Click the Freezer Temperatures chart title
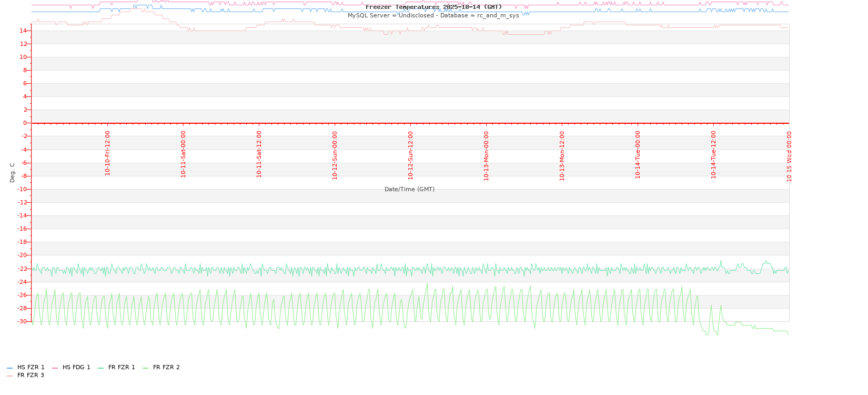The width and height of the screenshot is (868, 395). pyautogui.click(x=433, y=7)
